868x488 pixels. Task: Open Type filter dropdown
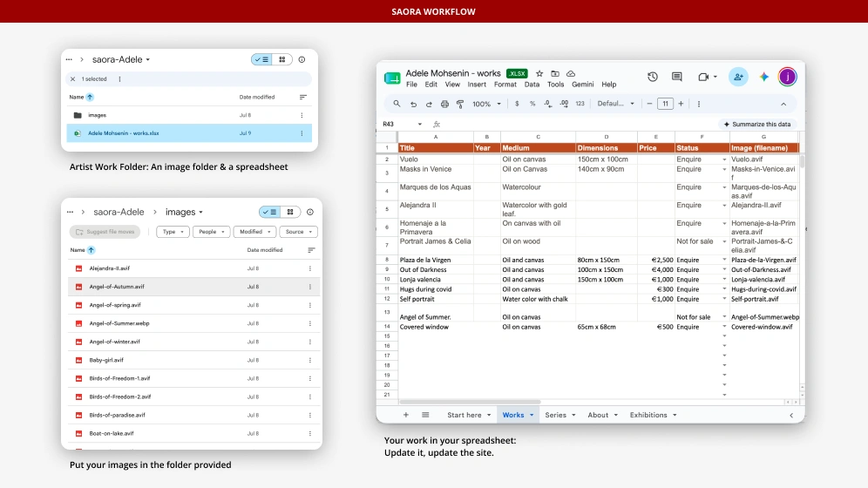coord(173,232)
